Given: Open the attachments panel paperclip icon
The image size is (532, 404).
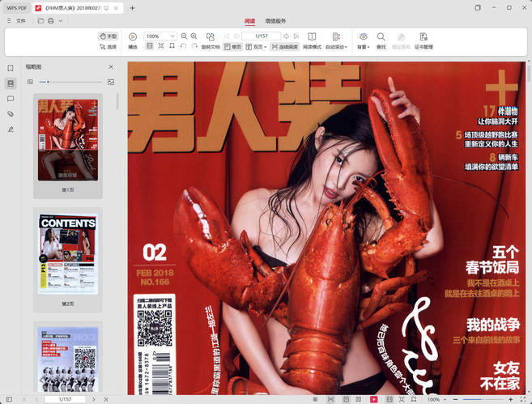Looking at the screenshot, I should coord(11,113).
